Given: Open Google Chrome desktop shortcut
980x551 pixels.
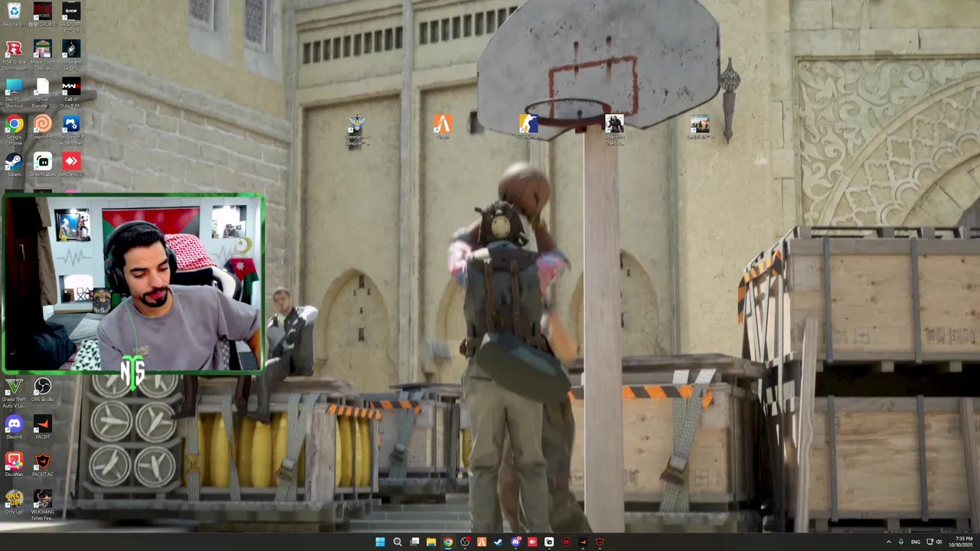Looking at the screenshot, I should coord(14,130).
